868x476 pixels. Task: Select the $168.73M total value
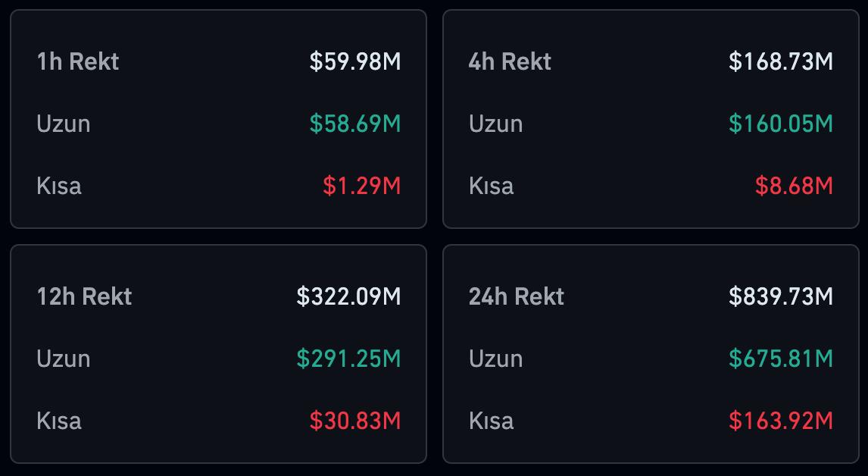[780, 61]
